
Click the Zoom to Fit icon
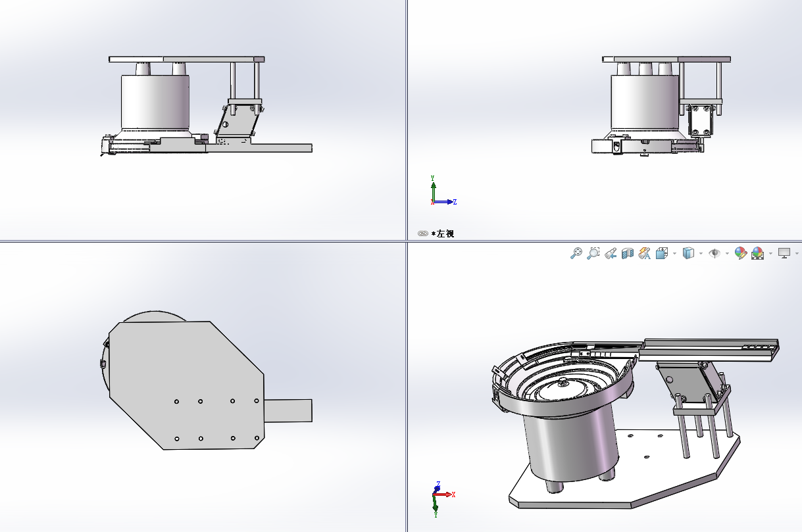point(576,253)
